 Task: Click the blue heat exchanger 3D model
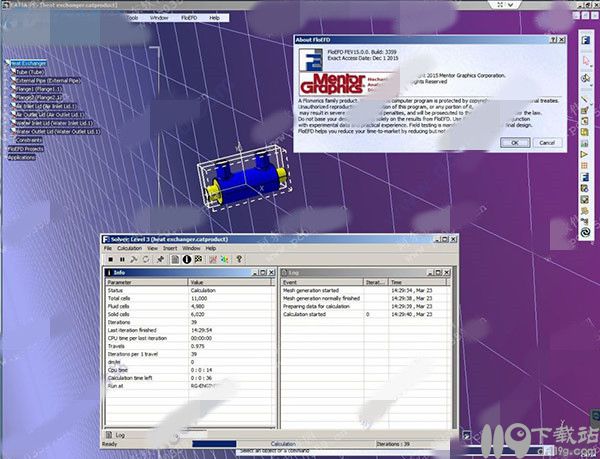coord(249,184)
